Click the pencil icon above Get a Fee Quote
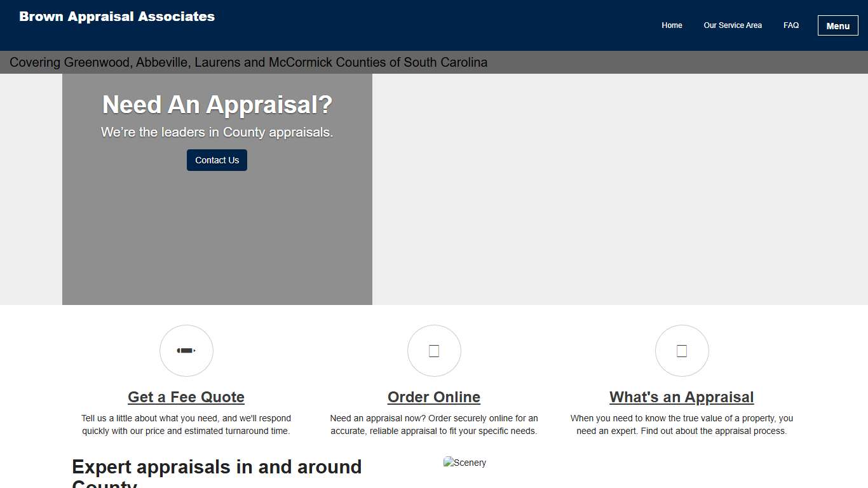The image size is (868, 488). [x=186, y=350]
